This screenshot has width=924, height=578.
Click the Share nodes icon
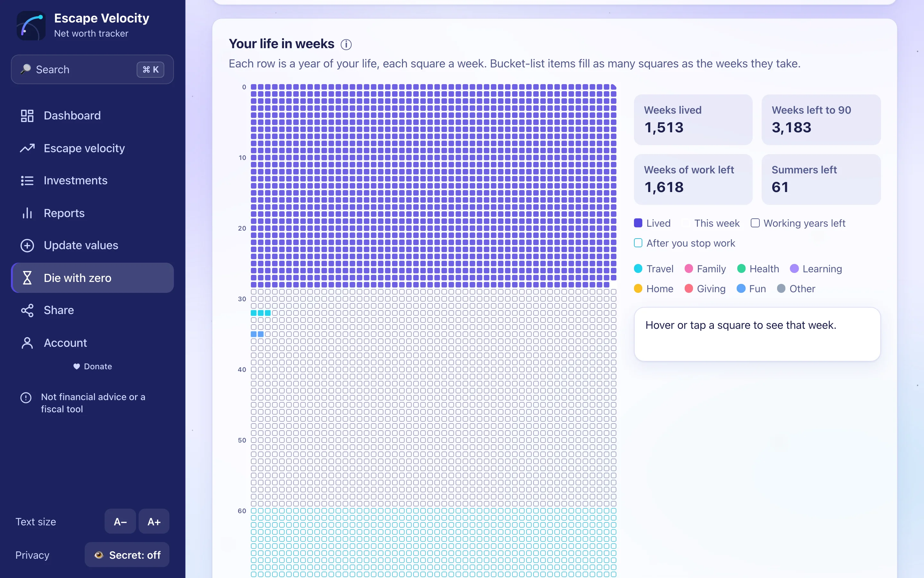(x=27, y=311)
